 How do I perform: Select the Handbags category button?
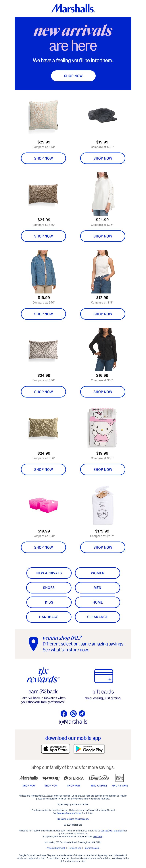(49, 617)
